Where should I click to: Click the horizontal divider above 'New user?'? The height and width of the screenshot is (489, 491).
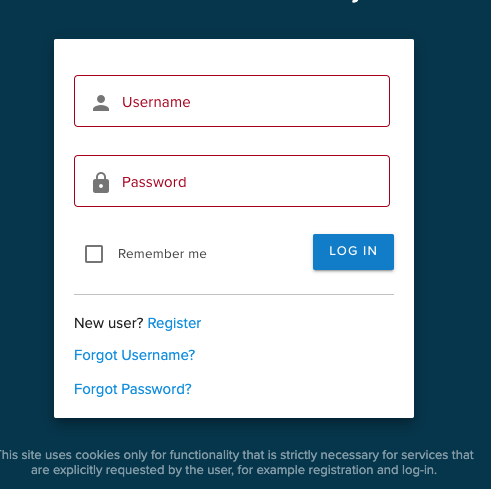point(234,294)
